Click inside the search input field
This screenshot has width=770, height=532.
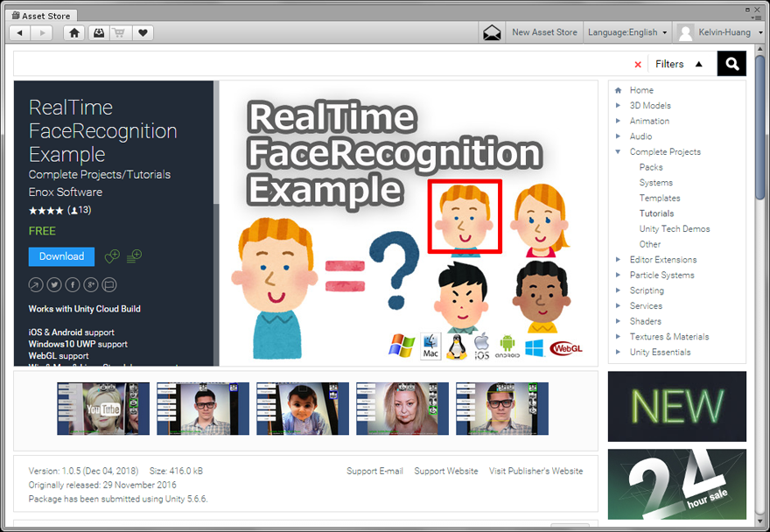pyautogui.click(x=322, y=64)
